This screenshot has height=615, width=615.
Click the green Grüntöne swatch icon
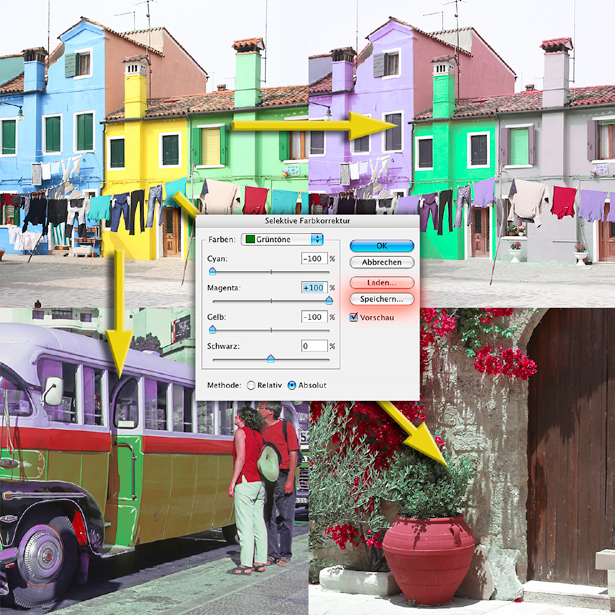(x=250, y=239)
